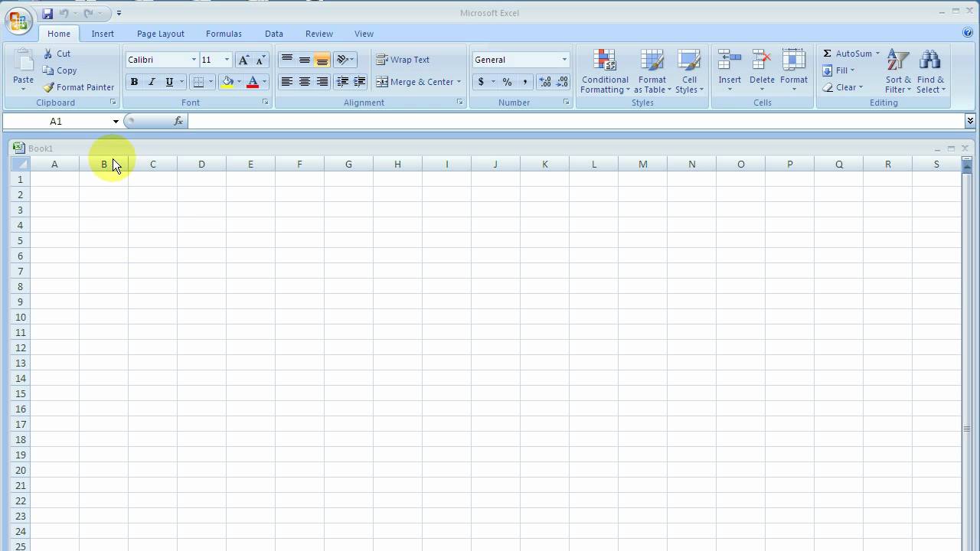This screenshot has width=980, height=551.
Task: Increase font size with Grow Font
Action: (x=243, y=60)
